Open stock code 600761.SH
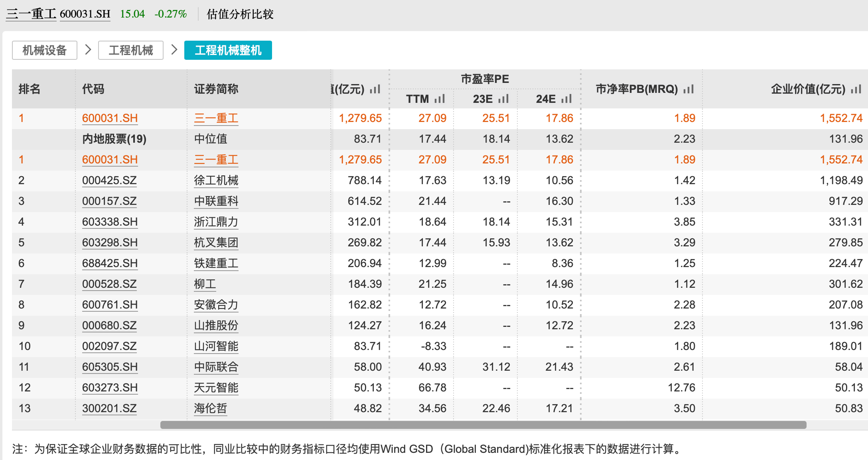 coord(110,305)
